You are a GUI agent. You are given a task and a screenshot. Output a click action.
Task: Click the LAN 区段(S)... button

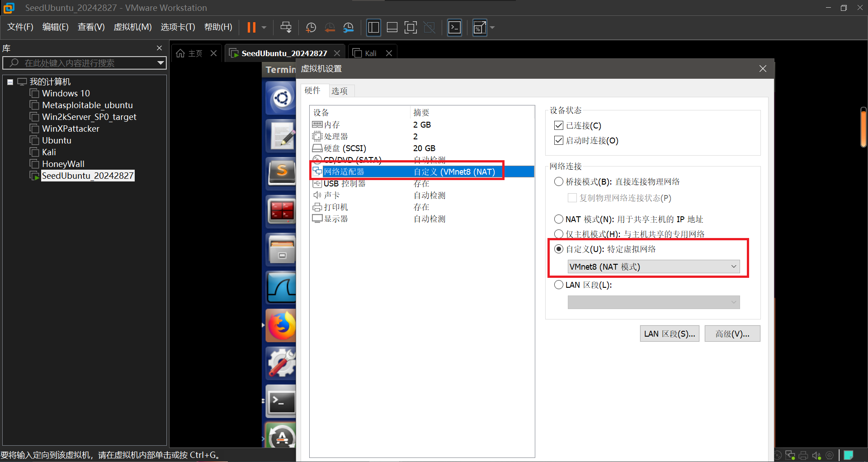click(x=670, y=333)
